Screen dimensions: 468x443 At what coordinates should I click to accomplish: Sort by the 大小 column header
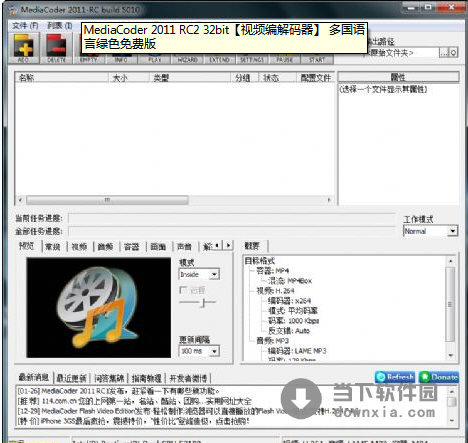click(x=129, y=78)
